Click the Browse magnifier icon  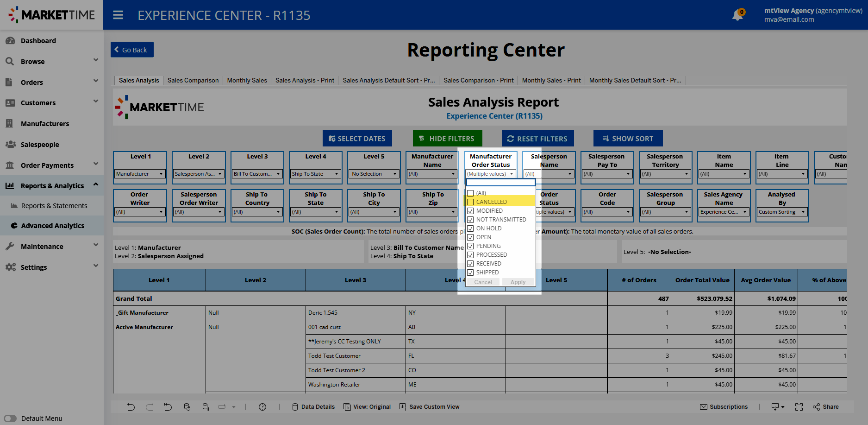pos(10,61)
